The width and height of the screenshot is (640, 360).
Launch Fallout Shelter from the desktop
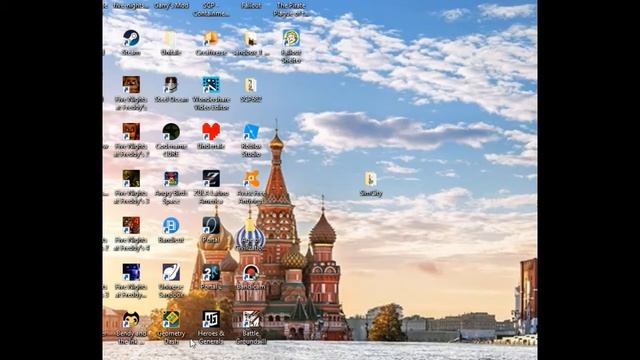coord(291,38)
